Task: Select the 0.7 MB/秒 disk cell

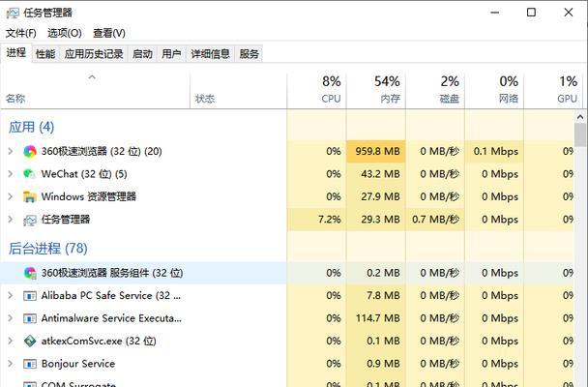Action: pos(435,220)
